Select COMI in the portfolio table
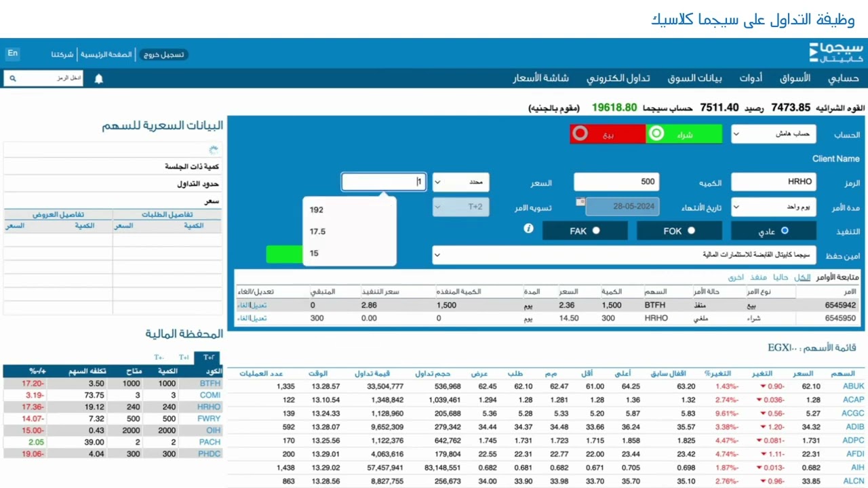This screenshot has height=488, width=868. pyautogui.click(x=210, y=395)
